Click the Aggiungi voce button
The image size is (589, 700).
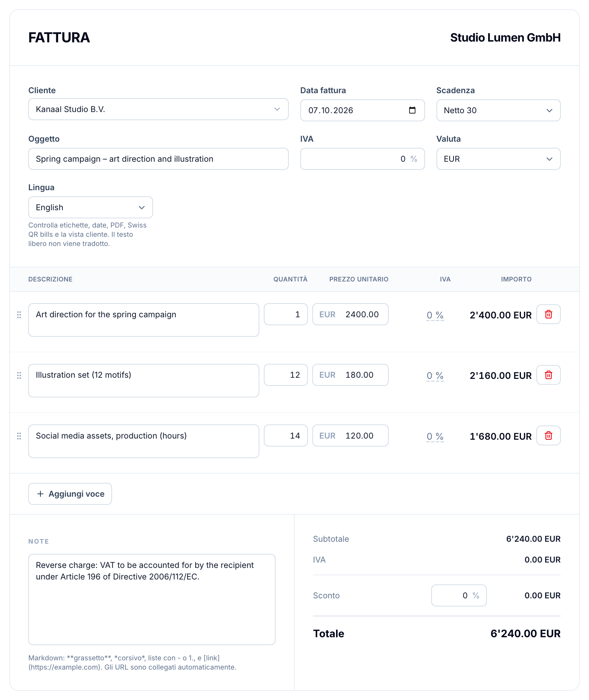point(70,494)
